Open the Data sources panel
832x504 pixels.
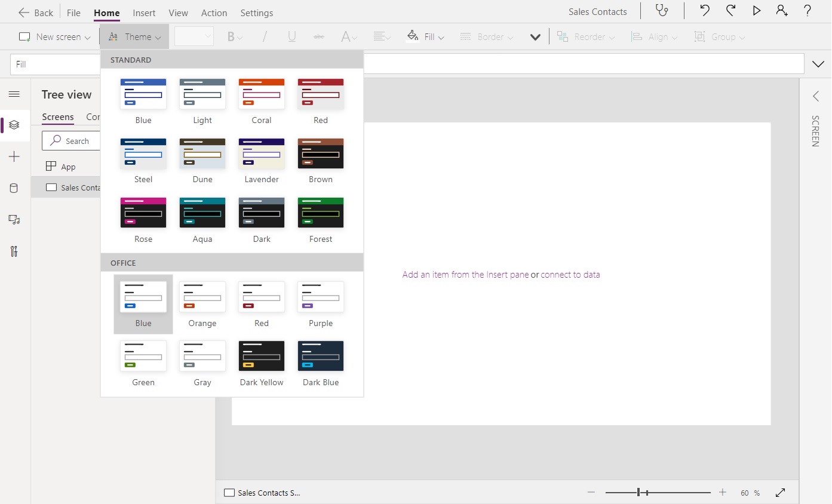14,188
